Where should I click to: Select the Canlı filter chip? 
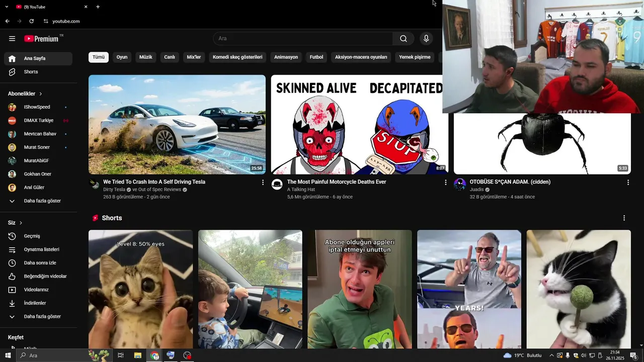170,57
